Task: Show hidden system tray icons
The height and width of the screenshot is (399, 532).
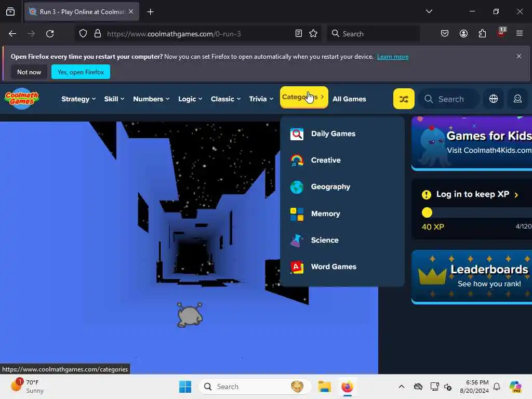Action: [402, 387]
